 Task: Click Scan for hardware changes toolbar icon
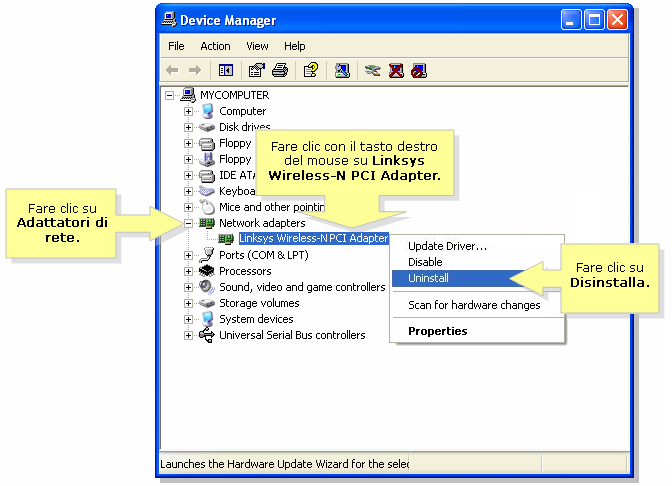pos(342,70)
